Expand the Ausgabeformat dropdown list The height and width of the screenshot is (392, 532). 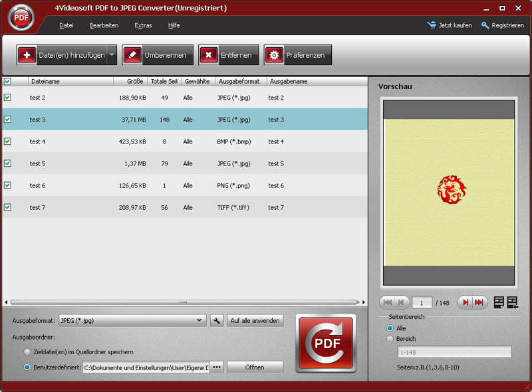tap(200, 320)
